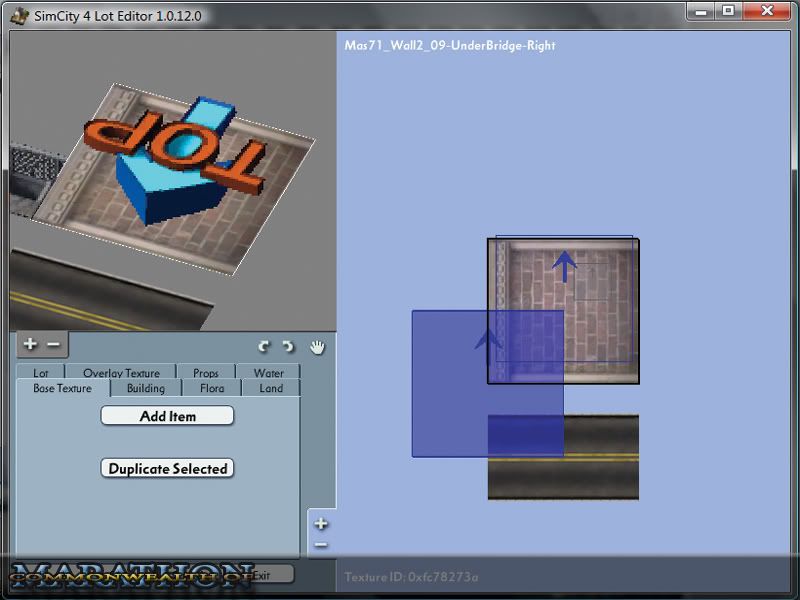Open the Props tab
The width and height of the screenshot is (800, 600).
(206, 372)
